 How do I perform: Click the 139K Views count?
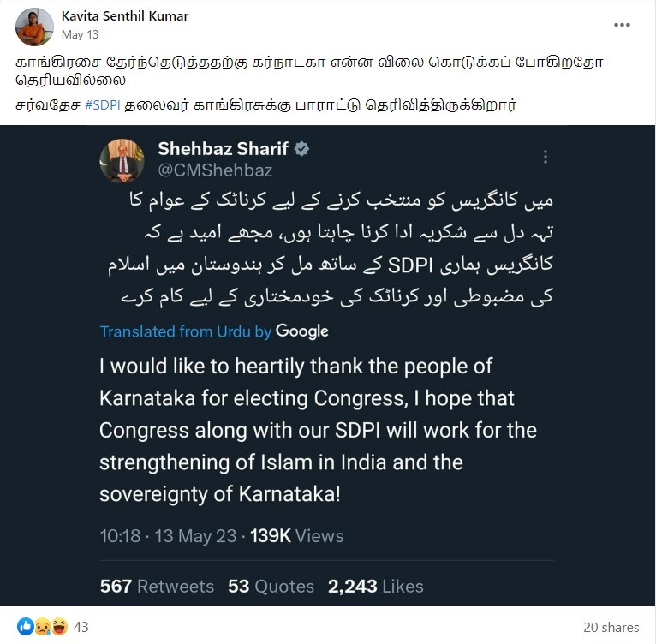[x=296, y=536]
